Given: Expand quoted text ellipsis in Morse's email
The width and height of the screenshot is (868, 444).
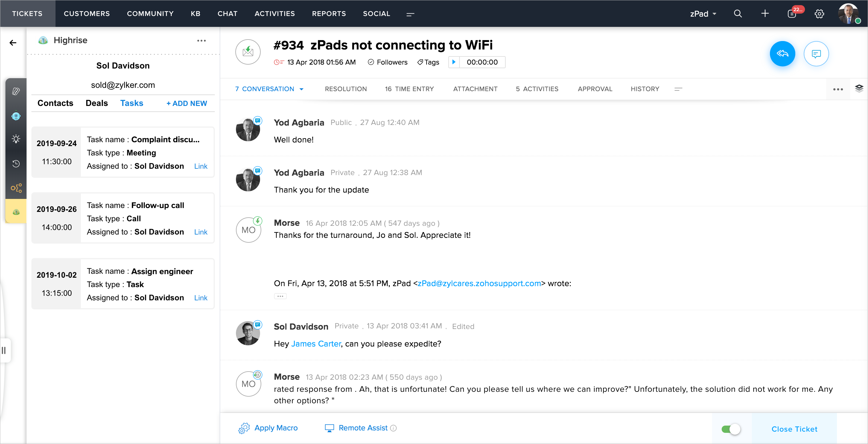Looking at the screenshot, I should 280,296.
